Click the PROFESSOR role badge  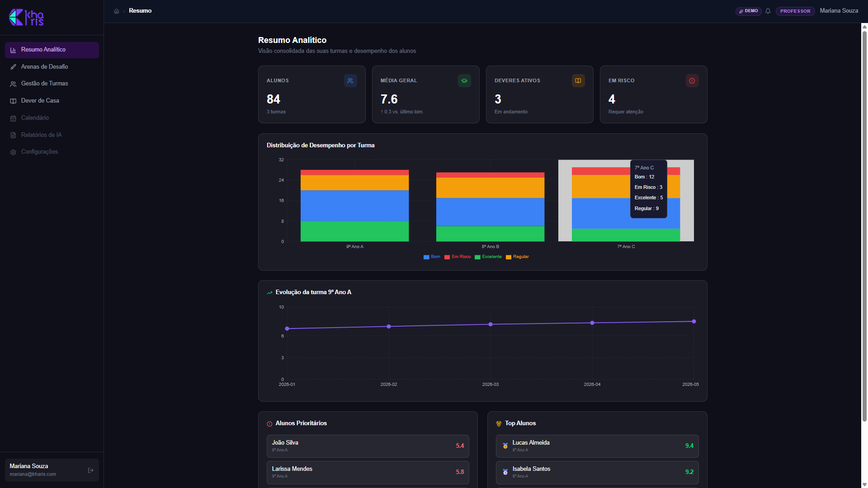(x=795, y=11)
